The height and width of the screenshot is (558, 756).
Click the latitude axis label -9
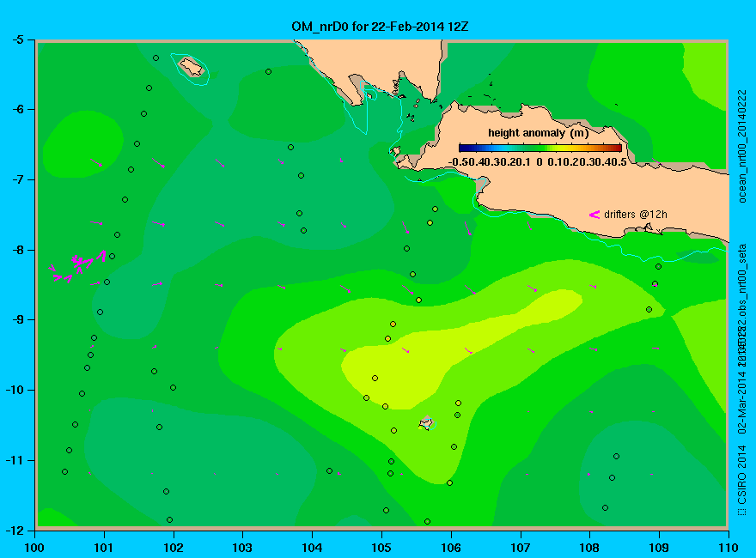click(16, 319)
